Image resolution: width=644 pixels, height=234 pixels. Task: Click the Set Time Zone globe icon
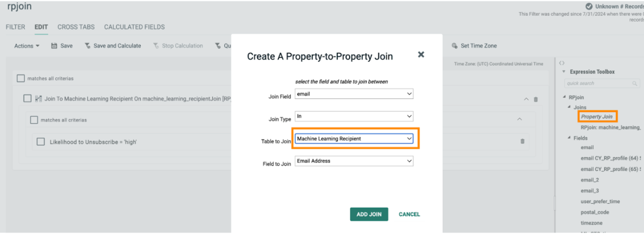(x=454, y=46)
